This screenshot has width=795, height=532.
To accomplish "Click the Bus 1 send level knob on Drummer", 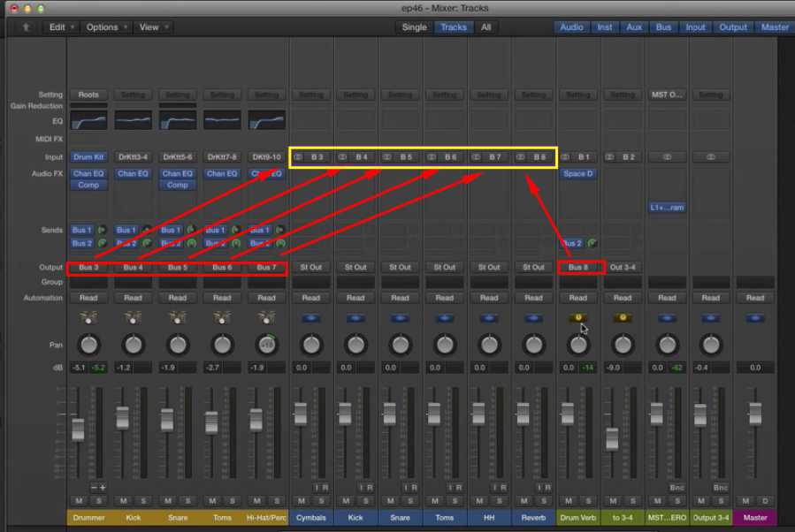I will [x=102, y=230].
